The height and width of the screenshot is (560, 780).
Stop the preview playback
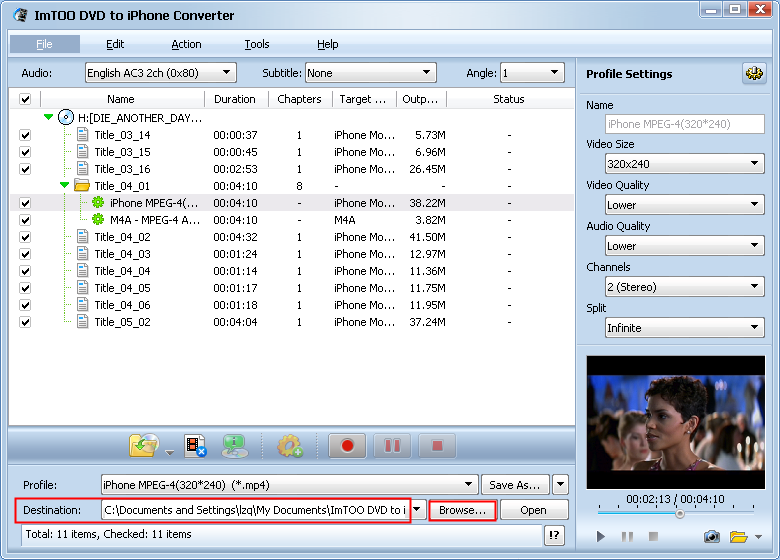(x=654, y=536)
